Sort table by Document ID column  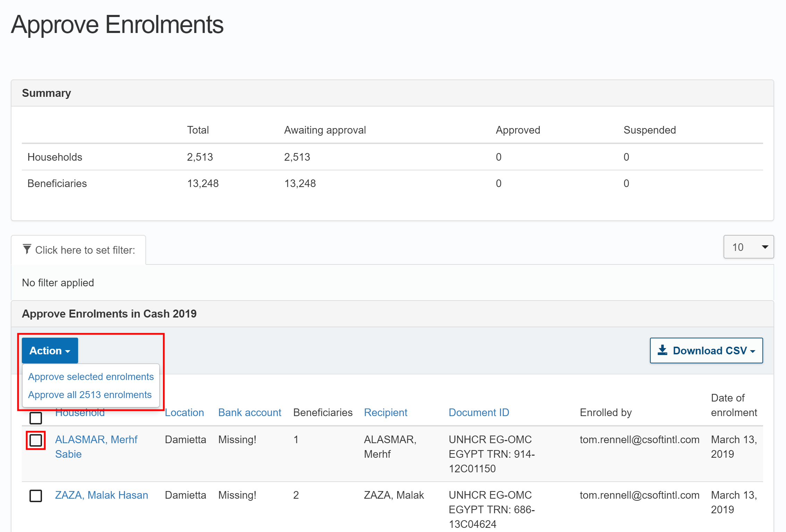[479, 413]
